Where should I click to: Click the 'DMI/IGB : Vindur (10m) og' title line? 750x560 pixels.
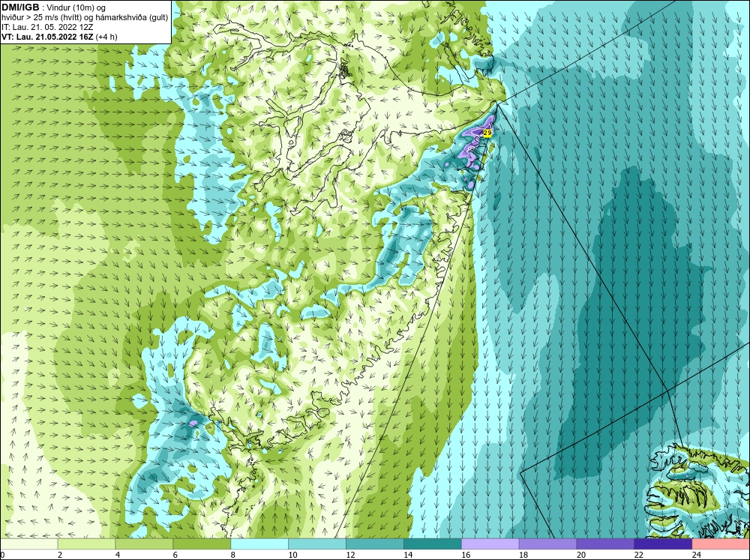(53, 7)
